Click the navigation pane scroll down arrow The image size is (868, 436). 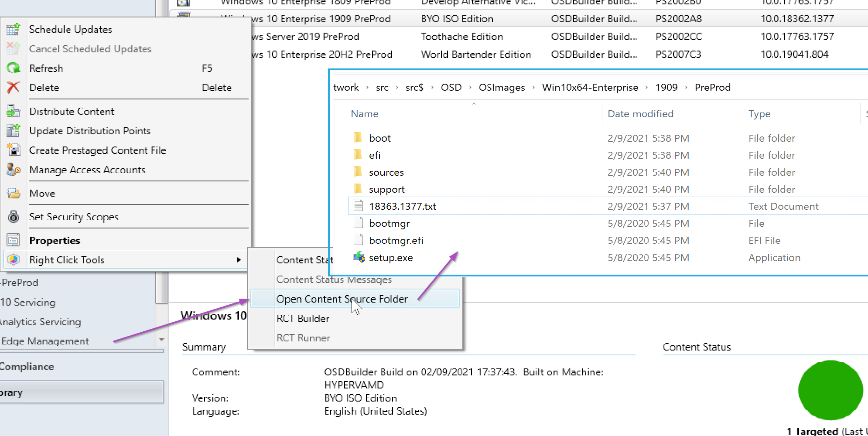coord(161,340)
